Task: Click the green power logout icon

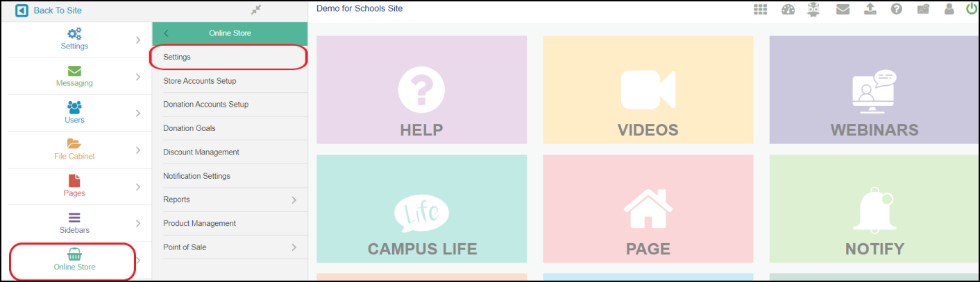Action: [x=971, y=10]
